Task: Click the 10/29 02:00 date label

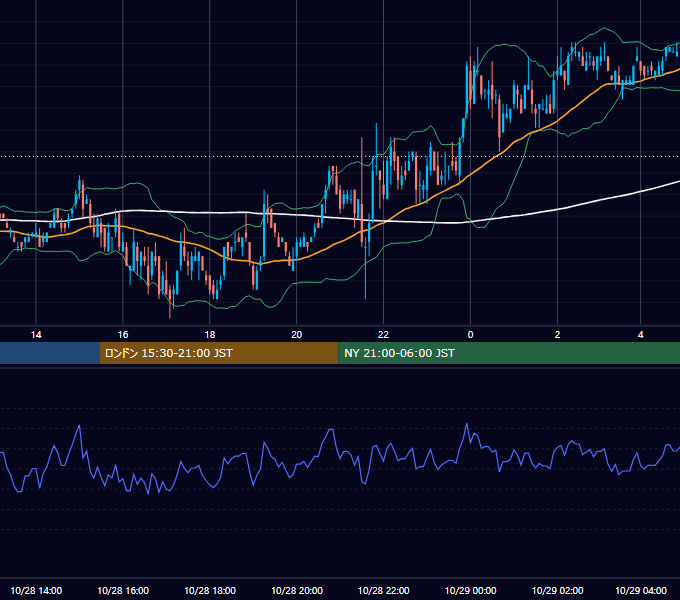Action: [x=557, y=590]
